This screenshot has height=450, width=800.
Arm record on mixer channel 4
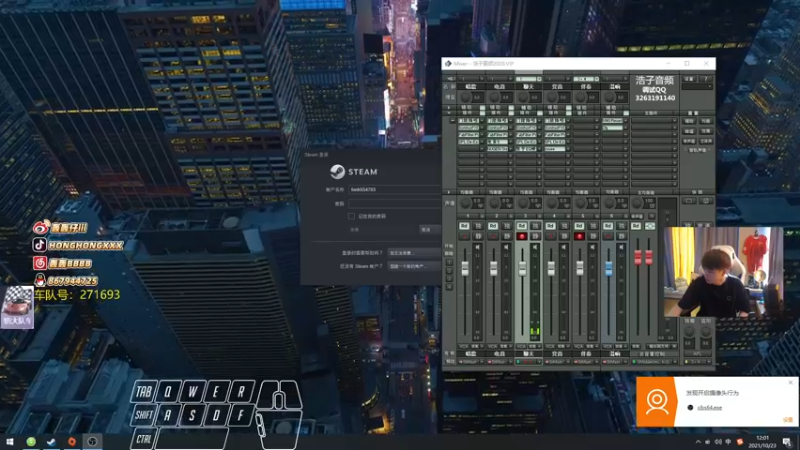[x=551, y=236]
